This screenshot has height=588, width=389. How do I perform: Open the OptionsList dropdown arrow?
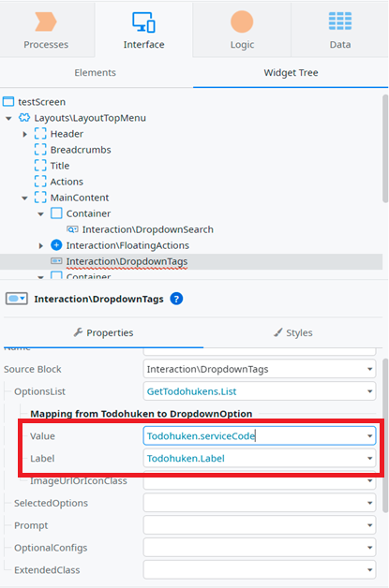369,391
